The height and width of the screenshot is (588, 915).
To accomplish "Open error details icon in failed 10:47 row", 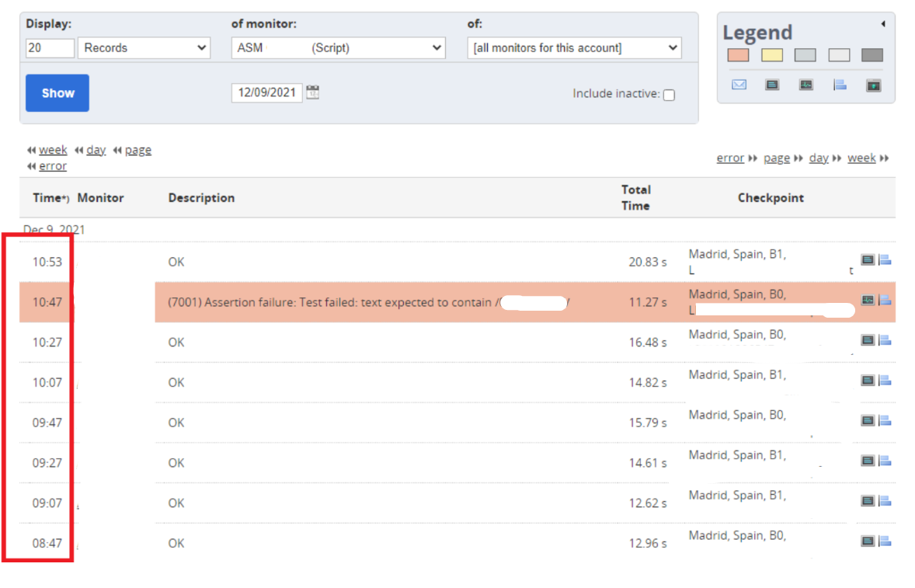I will point(868,301).
